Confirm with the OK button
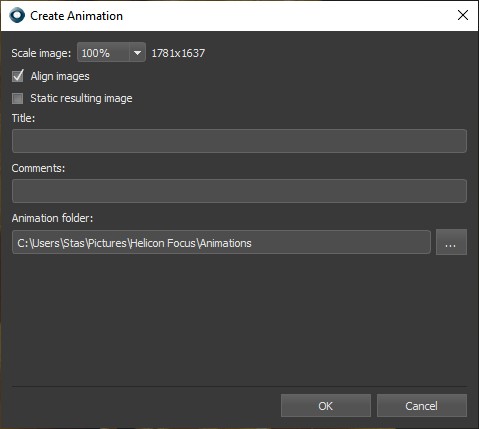This screenshot has height=429, width=479. click(326, 406)
